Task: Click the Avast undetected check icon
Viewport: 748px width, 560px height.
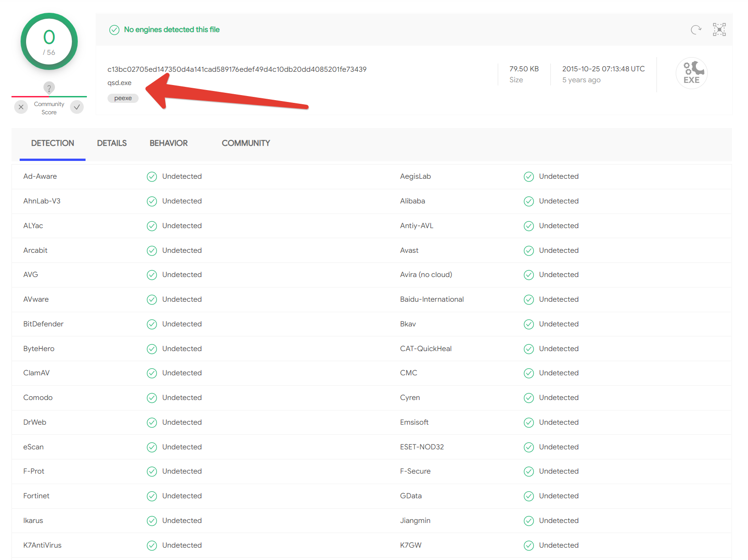Action: tap(529, 251)
